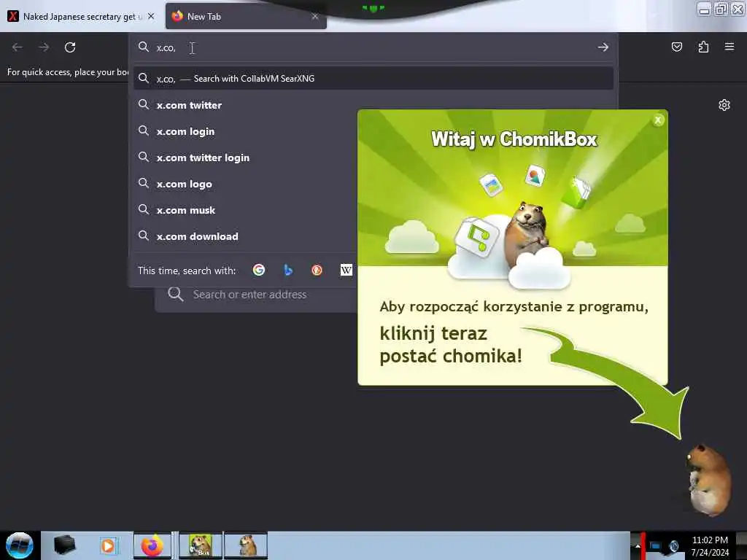Image resolution: width=747 pixels, height=560 pixels.
Task: Go back with the back arrow button
Action: pos(18,47)
